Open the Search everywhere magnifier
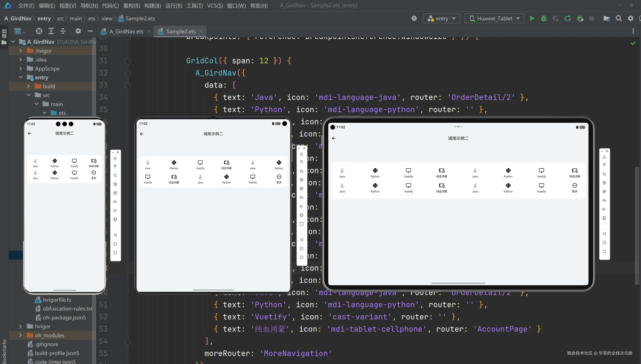 click(x=618, y=18)
